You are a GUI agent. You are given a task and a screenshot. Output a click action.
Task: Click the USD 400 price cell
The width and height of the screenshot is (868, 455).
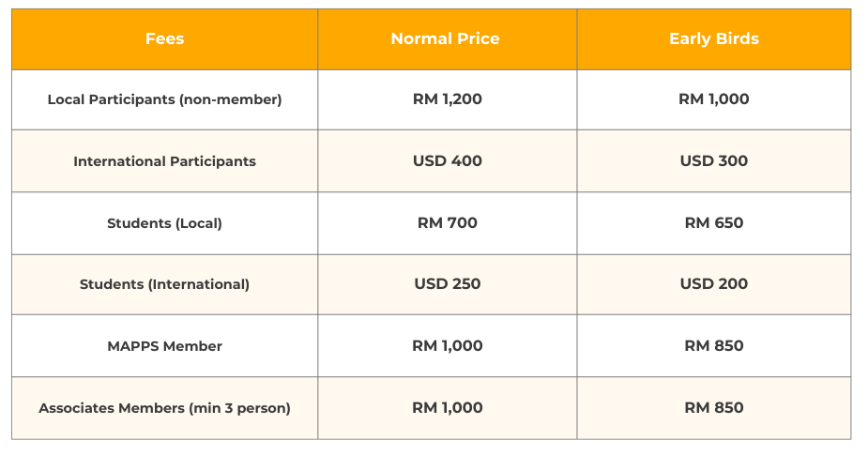(448, 161)
